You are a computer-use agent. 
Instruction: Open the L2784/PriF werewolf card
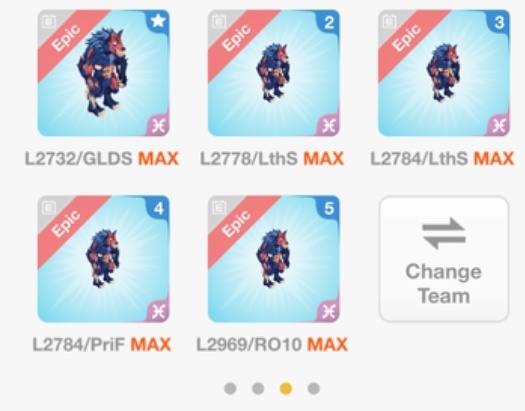(x=103, y=259)
